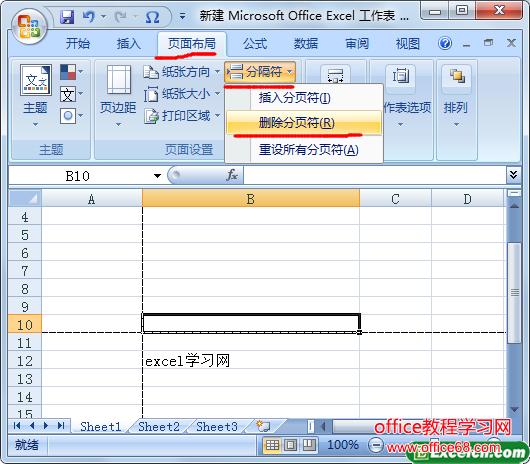Open the Excel Help question mark
Image resolution: width=530 pixels, height=464 pixels.
point(445,43)
